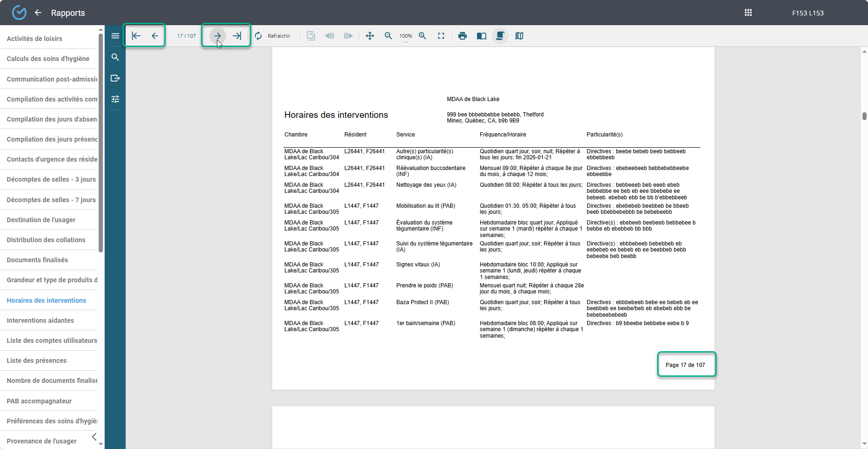Toggle the hamburger menu of viewer
This screenshot has width=868, height=449.
(115, 36)
